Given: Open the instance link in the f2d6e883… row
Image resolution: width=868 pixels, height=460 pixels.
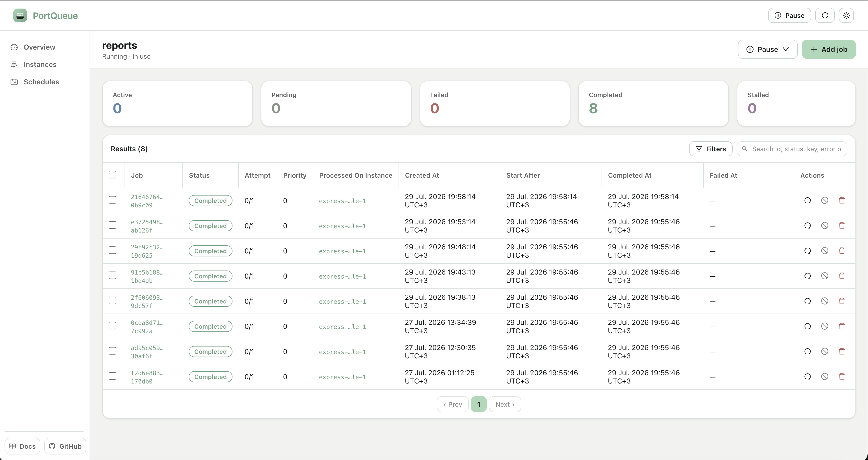Looking at the screenshot, I should (342, 377).
